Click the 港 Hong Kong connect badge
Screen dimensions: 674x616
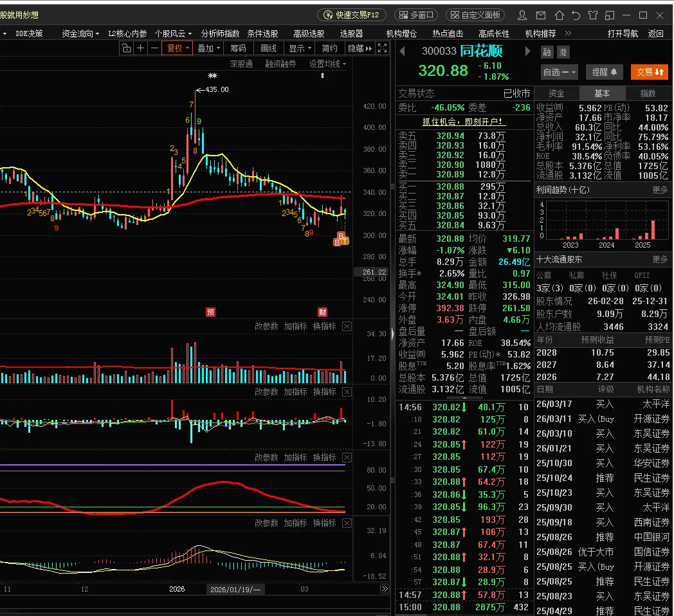pyautogui.click(x=563, y=53)
